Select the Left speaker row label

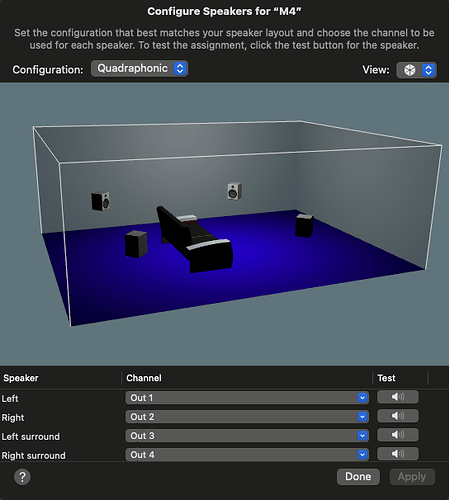pos(10,399)
